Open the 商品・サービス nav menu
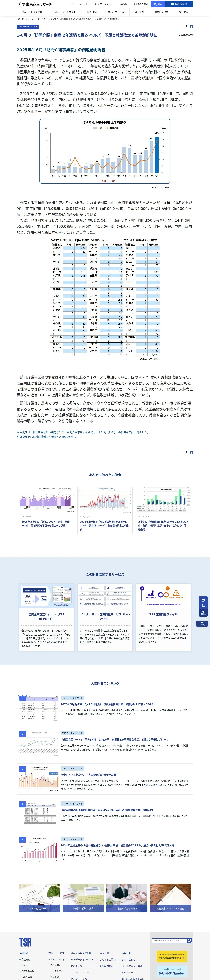The height and width of the screenshot is (980, 210). (x=116, y=12)
